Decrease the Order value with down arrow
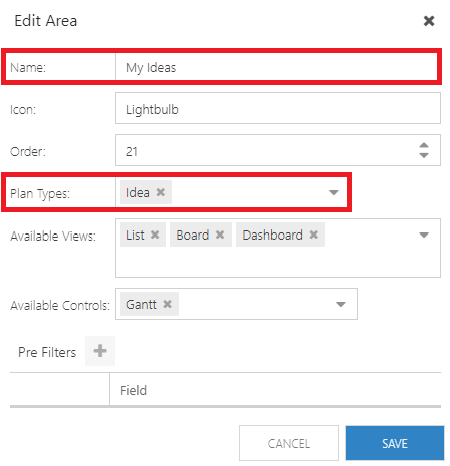 [x=424, y=155]
